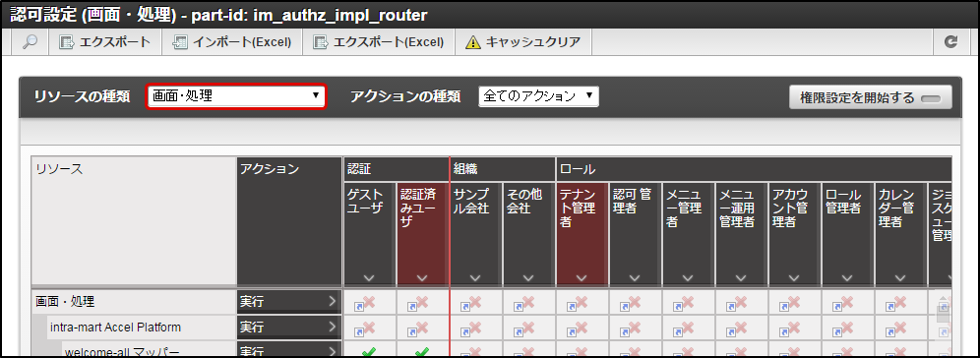Expand chevron under その他会社 column
Screen dimensions: 980x358
coord(528,278)
